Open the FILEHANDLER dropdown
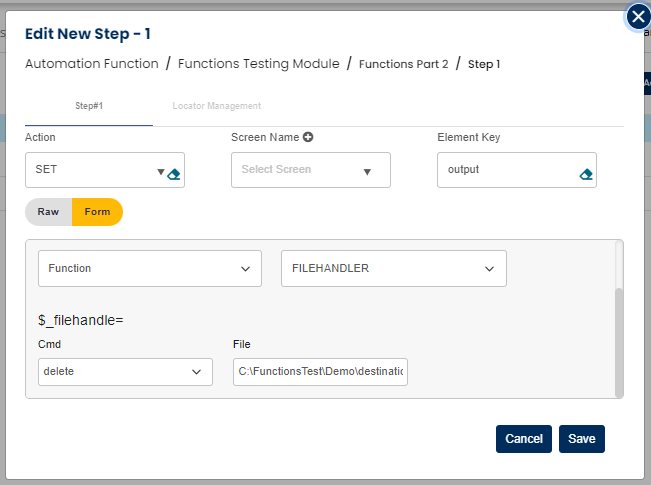Image resolution: width=651 pixels, height=485 pixels. click(393, 268)
